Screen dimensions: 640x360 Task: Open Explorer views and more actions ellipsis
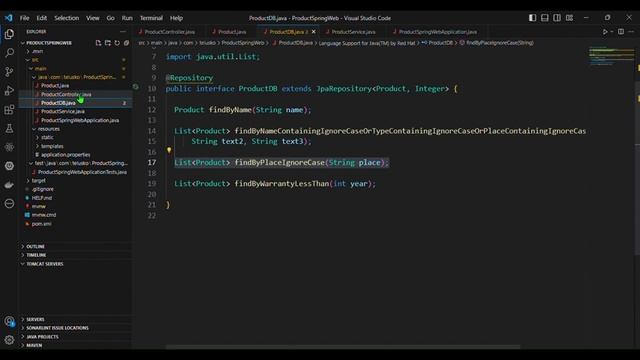click(x=123, y=31)
